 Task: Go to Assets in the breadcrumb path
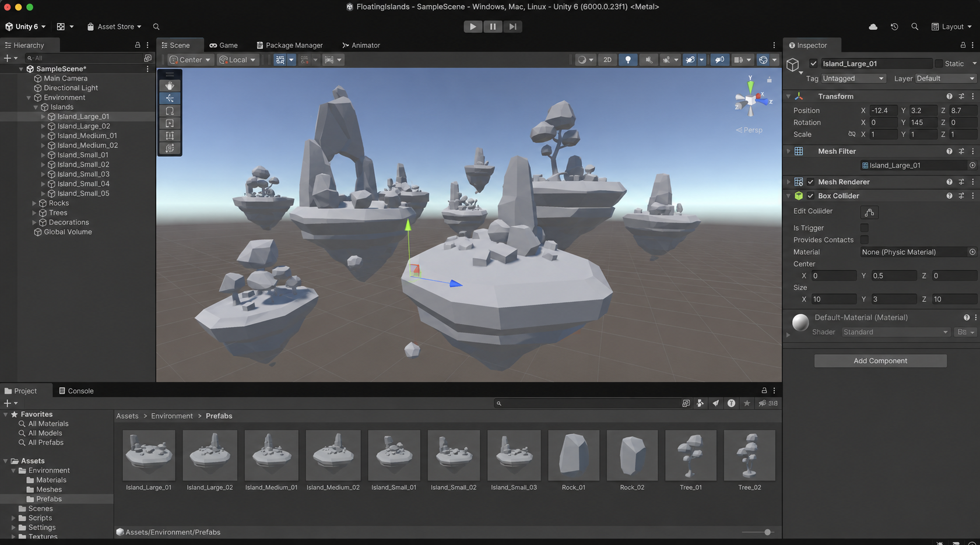tap(127, 416)
